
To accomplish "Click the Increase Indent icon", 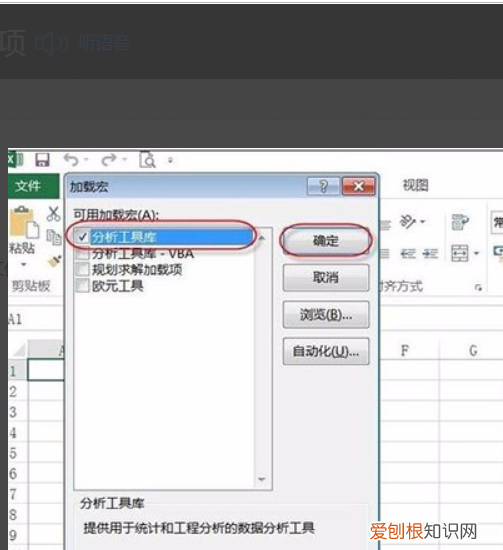I will 430,253.
